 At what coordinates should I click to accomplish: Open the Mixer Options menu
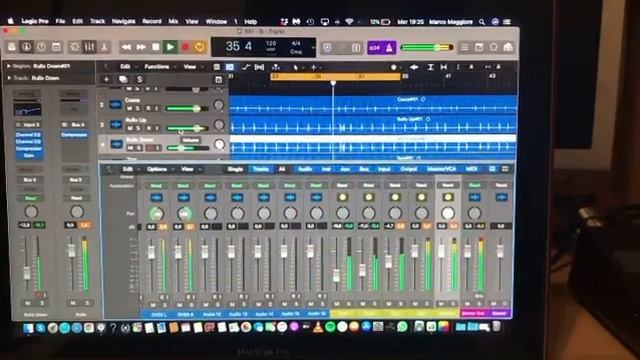(x=157, y=169)
